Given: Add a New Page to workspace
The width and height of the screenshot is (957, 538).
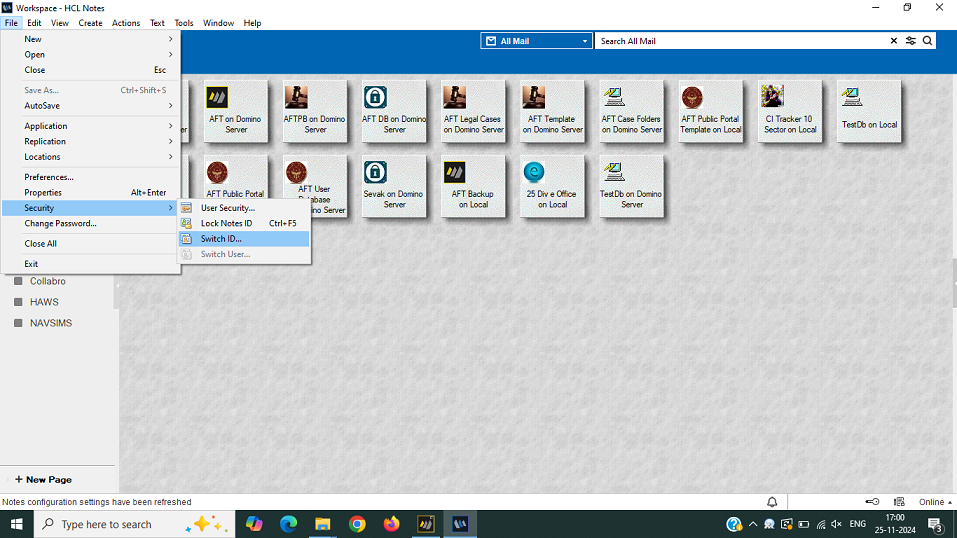Looking at the screenshot, I should point(43,479).
